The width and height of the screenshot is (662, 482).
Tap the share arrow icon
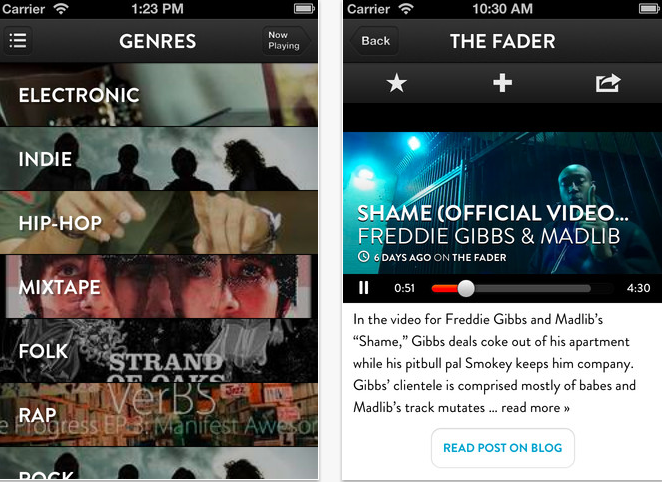[608, 83]
